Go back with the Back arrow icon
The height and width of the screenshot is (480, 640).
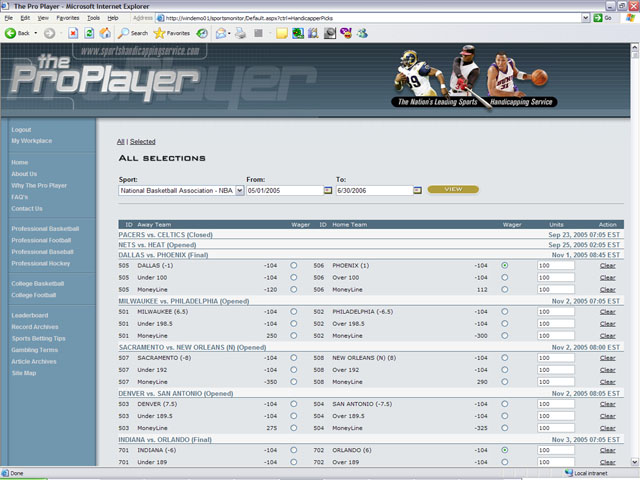click(11, 33)
